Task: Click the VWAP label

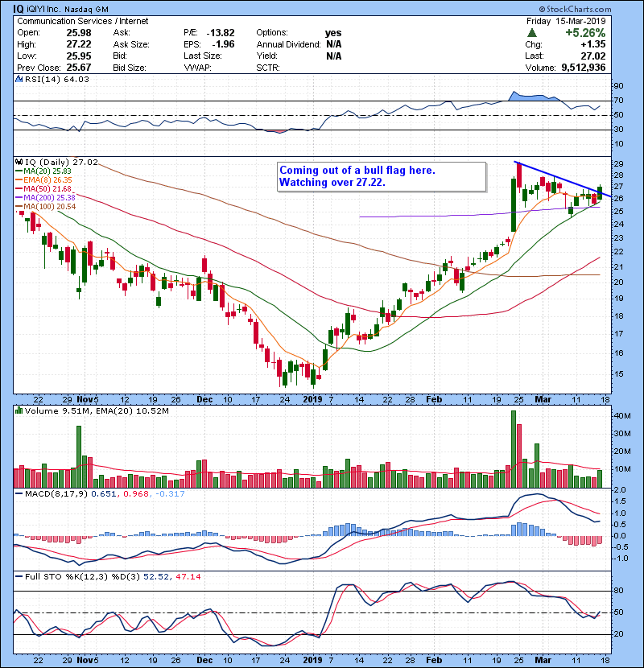Action: tap(198, 68)
